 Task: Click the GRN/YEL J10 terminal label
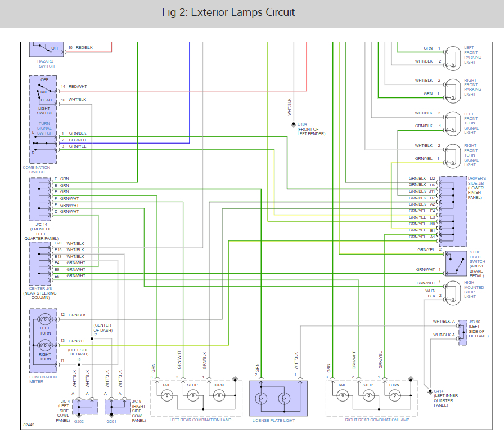[422, 224]
